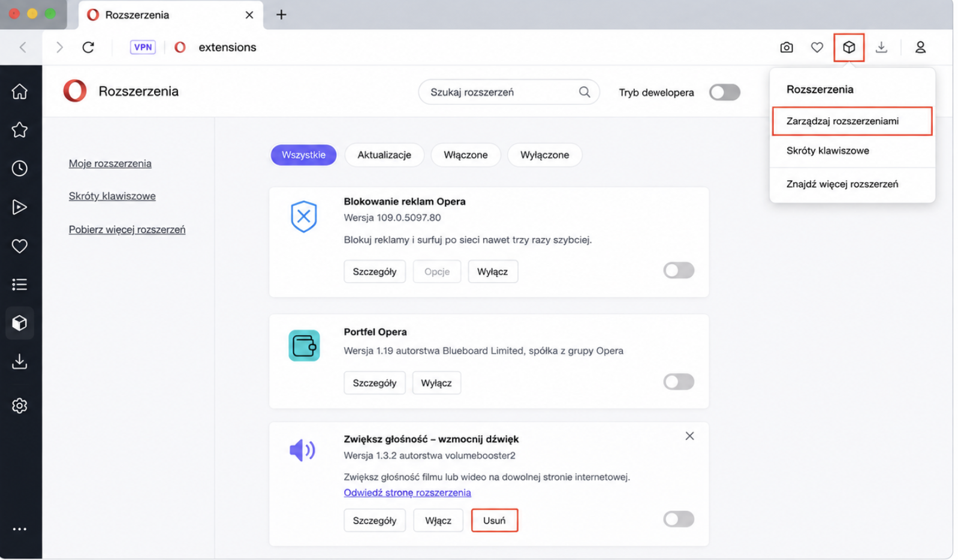Image resolution: width=958 pixels, height=560 pixels.
Task: Open Pinboards heart icon in the sidebar
Action: coord(20,246)
